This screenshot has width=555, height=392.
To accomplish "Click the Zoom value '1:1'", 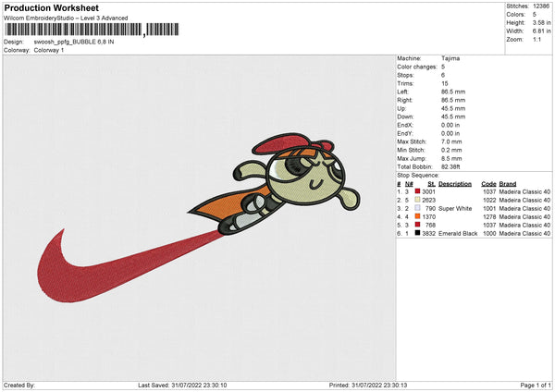I will click(x=536, y=39).
